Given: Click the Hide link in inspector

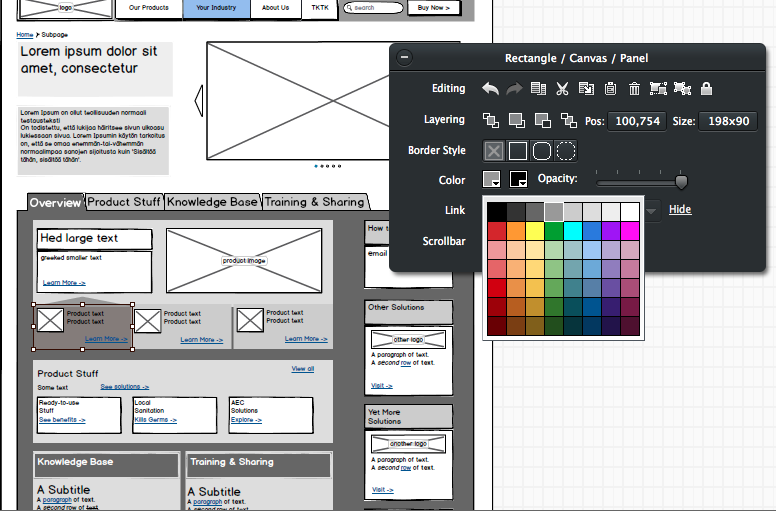Looking at the screenshot, I should [680, 209].
